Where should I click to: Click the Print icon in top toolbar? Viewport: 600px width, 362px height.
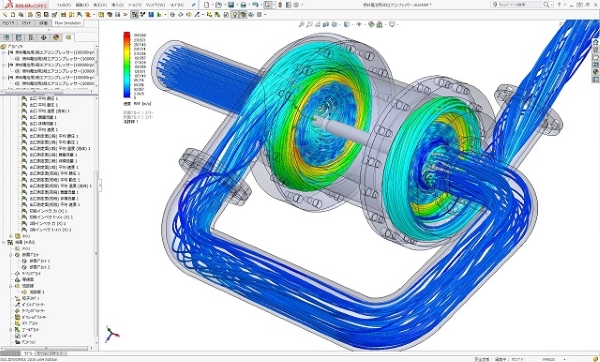243,5
